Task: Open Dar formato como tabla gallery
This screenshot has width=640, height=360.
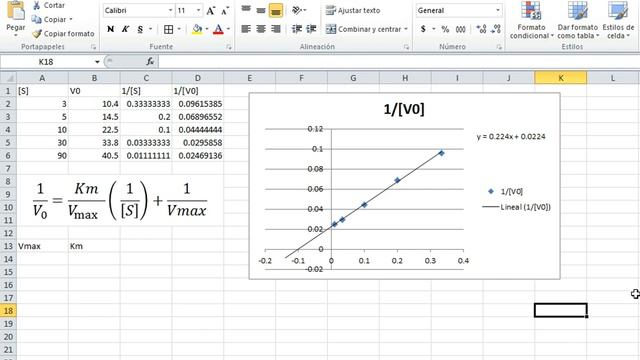Action: click(578, 20)
